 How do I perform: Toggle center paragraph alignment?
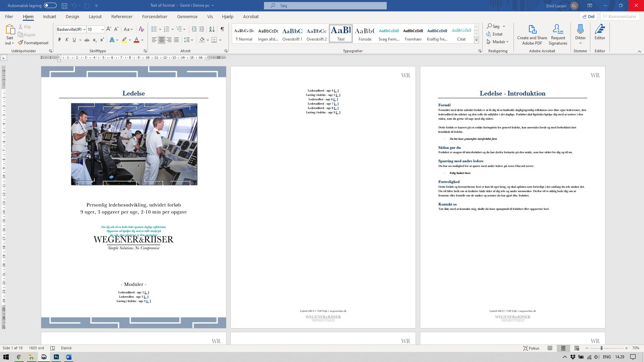162,40
